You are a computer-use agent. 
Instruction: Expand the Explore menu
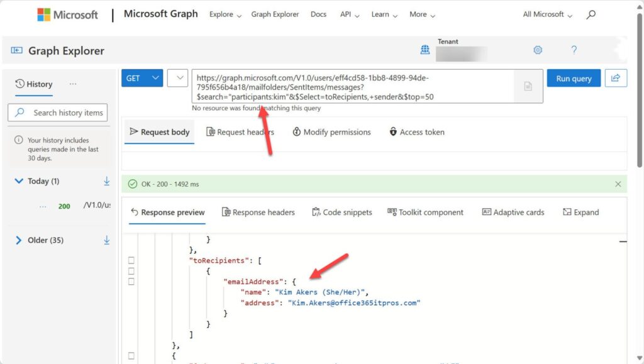(x=225, y=14)
